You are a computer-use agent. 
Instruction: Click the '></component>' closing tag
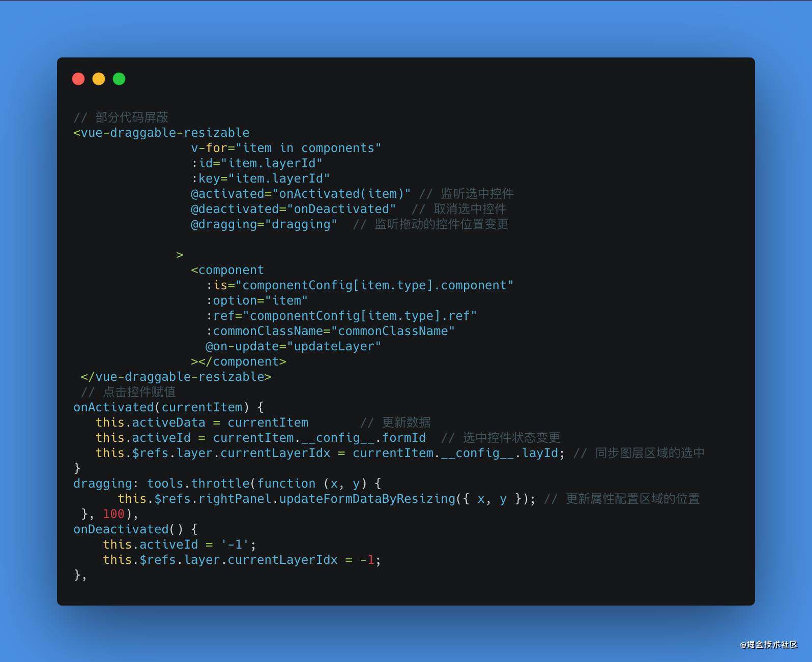[x=239, y=362]
